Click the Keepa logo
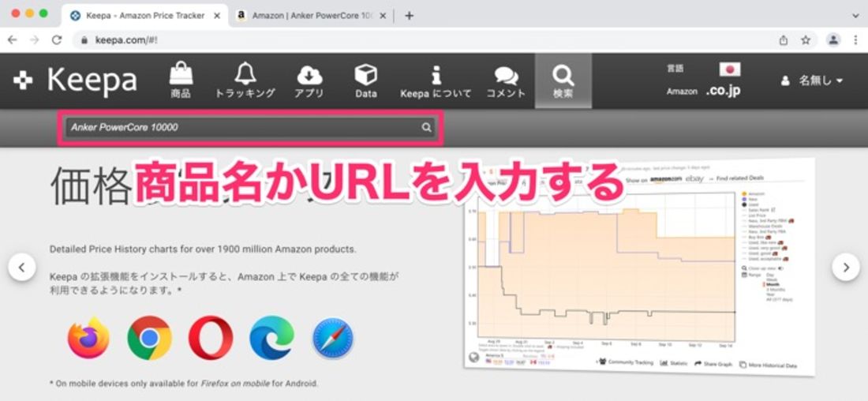The height and width of the screenshot is (401, 868). coord(75,81)
